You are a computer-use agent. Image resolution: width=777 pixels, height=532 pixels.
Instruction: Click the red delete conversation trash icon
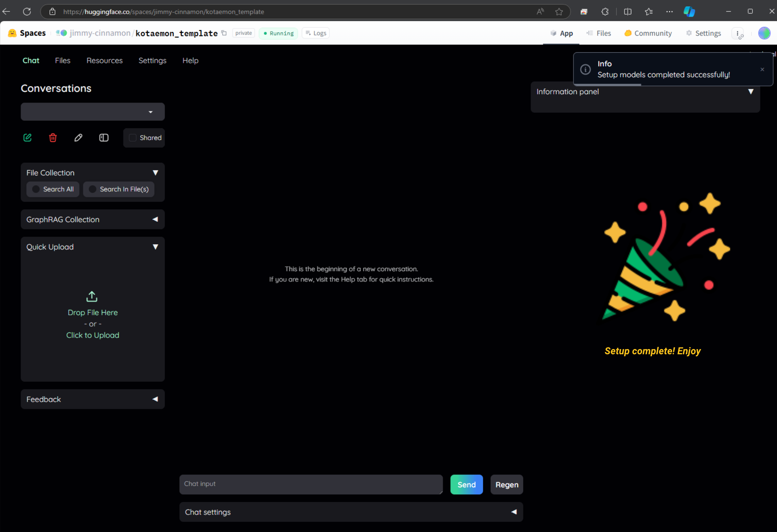click(53, 138)
